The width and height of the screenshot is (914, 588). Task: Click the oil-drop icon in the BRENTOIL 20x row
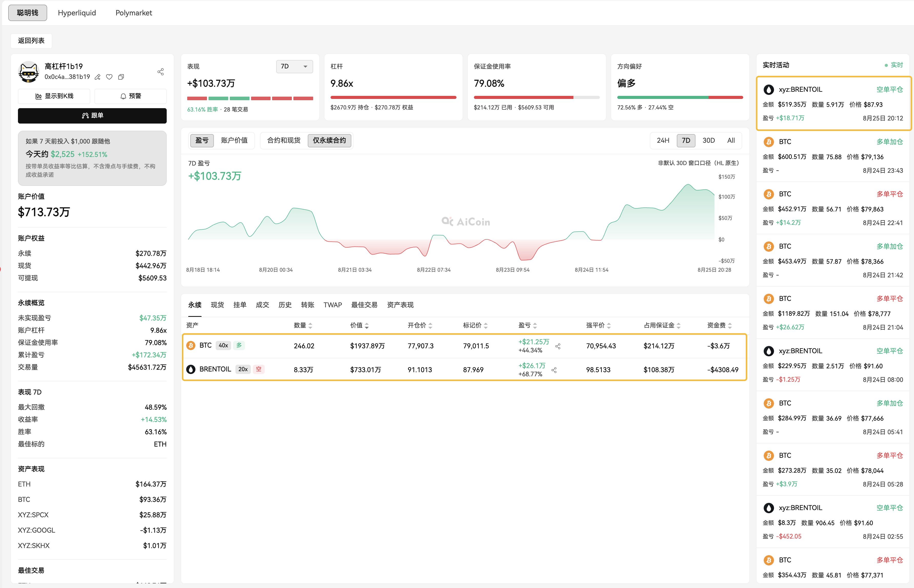(191, 369)
